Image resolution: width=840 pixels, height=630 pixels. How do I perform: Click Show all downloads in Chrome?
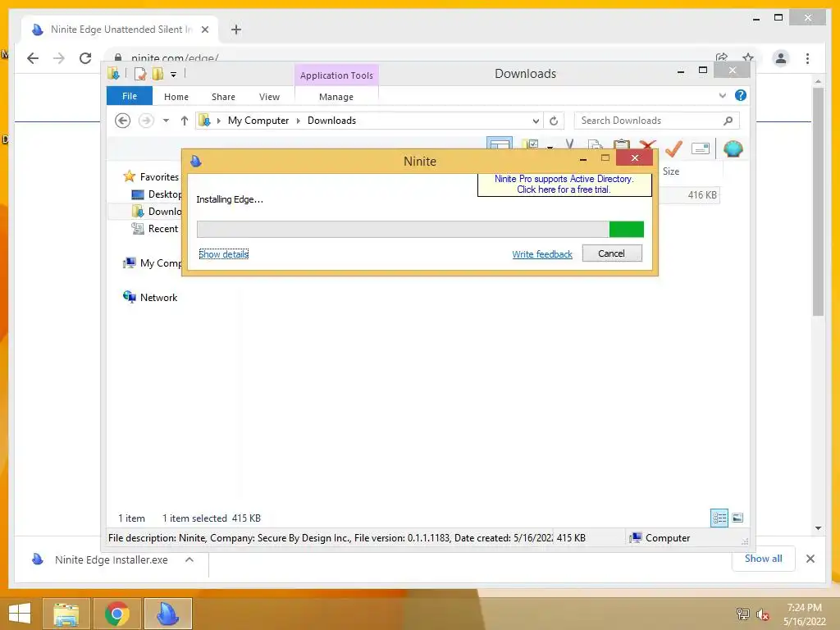pos(763,559)
